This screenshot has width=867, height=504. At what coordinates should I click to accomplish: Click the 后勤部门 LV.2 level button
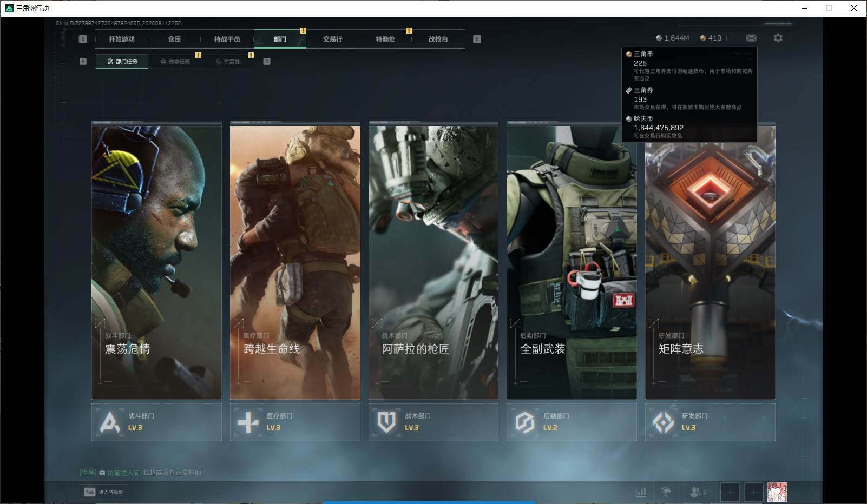click(x=572, y=422)
